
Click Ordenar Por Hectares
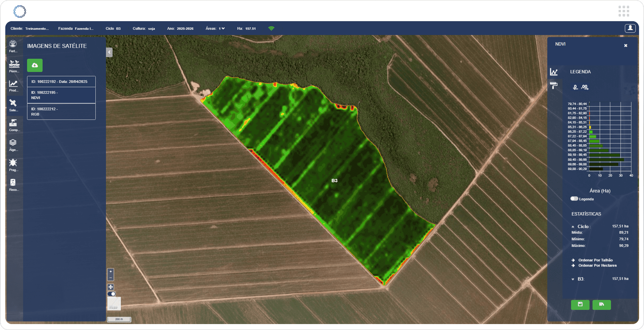(x=597, y=265)
